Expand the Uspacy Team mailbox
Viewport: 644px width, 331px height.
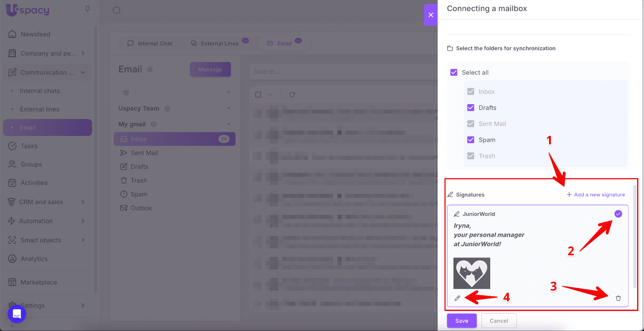pos(229,108)
